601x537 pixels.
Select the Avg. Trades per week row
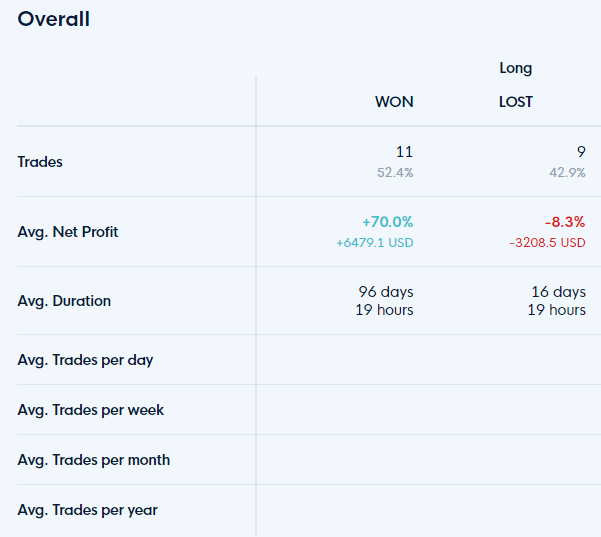(x=309, y=410)
